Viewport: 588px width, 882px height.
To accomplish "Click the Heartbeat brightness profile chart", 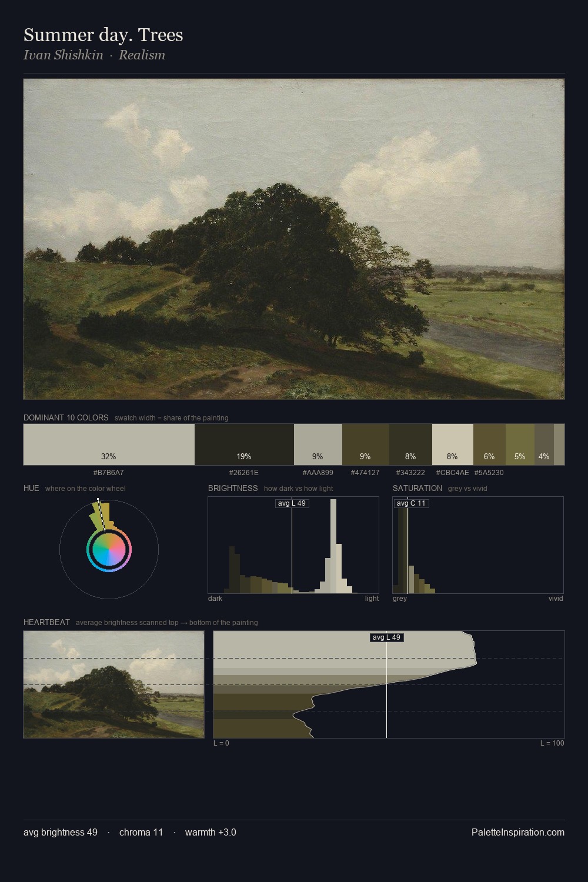I will click(389, 684).
